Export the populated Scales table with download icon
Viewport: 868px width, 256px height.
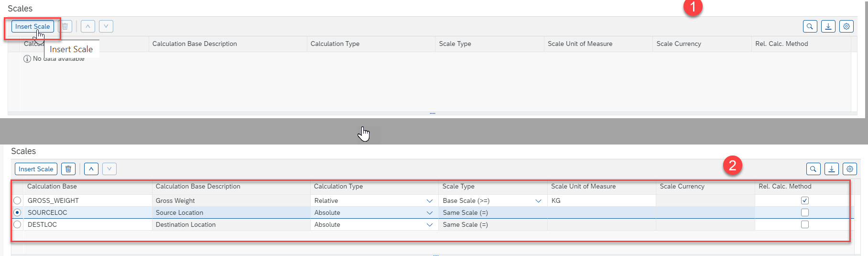point(832,169)
